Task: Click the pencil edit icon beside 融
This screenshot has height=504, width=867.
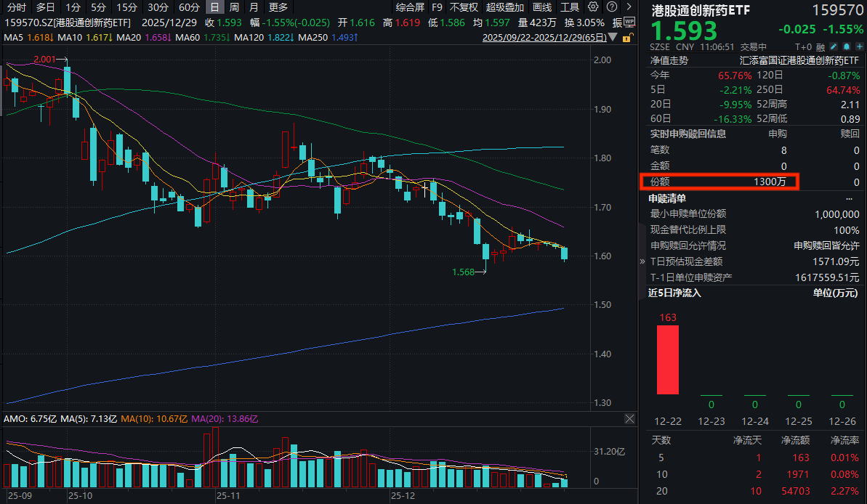Action: click(833, 46)
